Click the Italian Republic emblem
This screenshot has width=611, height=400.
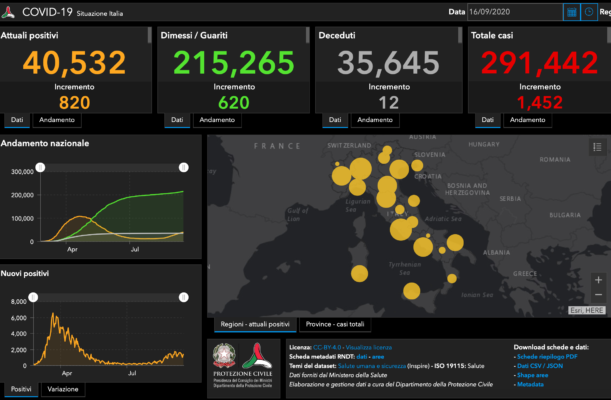click(x=224, y=355)
